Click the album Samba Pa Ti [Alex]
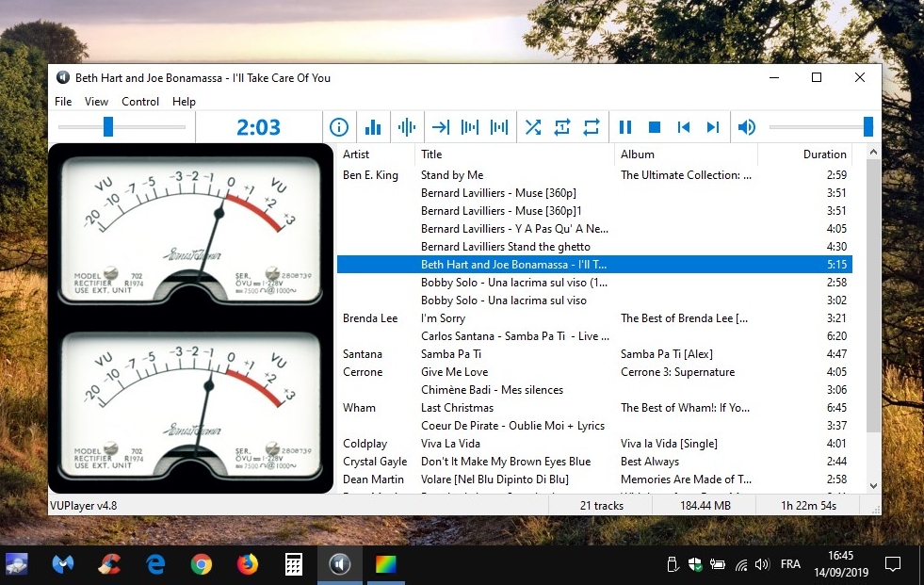Viewport: 924px width, 585px height. pos(667,354)
